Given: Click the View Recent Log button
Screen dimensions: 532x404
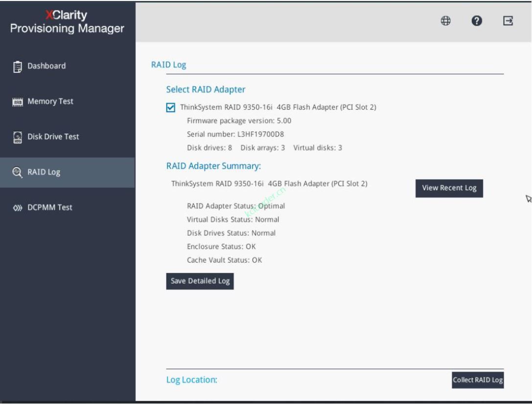Looking at the screenshot, I should [449, 188].
